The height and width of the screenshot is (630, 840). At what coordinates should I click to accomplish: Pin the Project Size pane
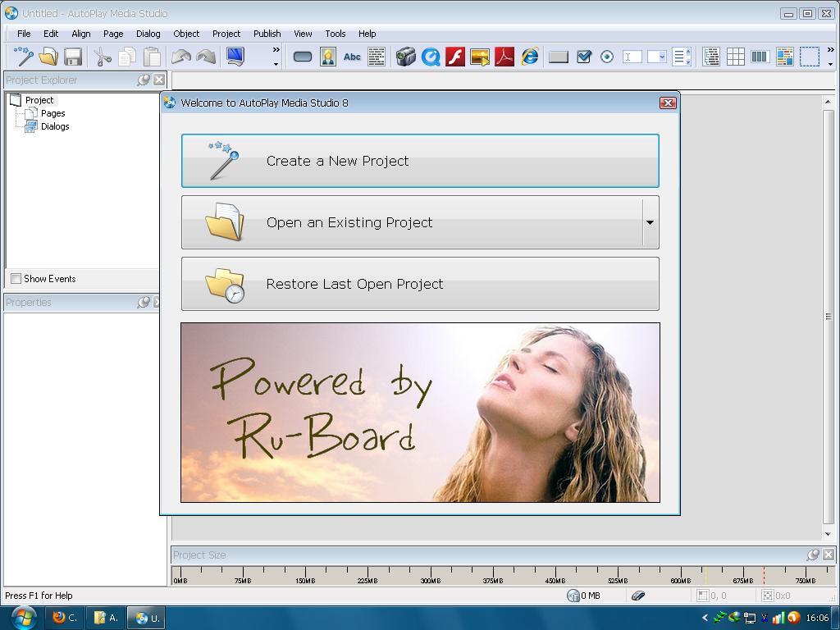[x=813, y=555]
